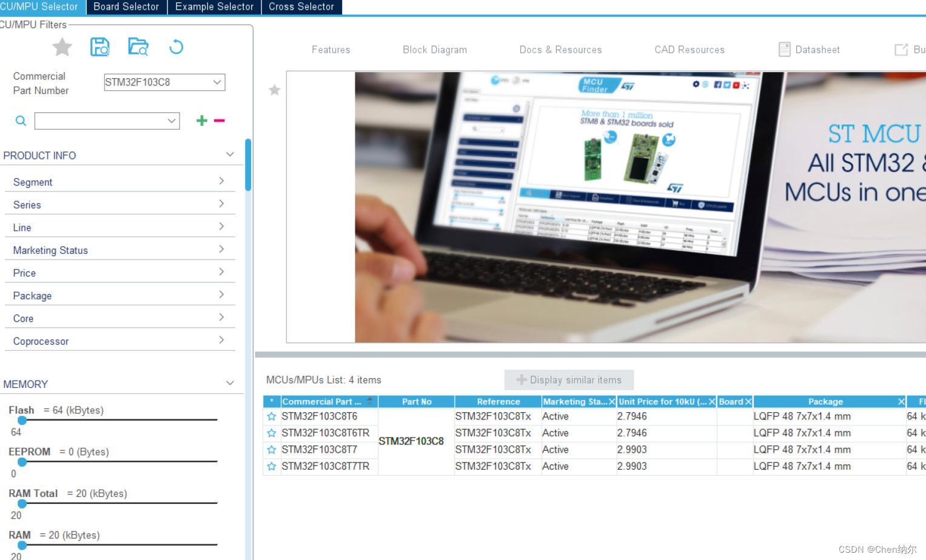Expand the Segment filter
Viewport: 926px width, 560px height.
pos(221,181)
